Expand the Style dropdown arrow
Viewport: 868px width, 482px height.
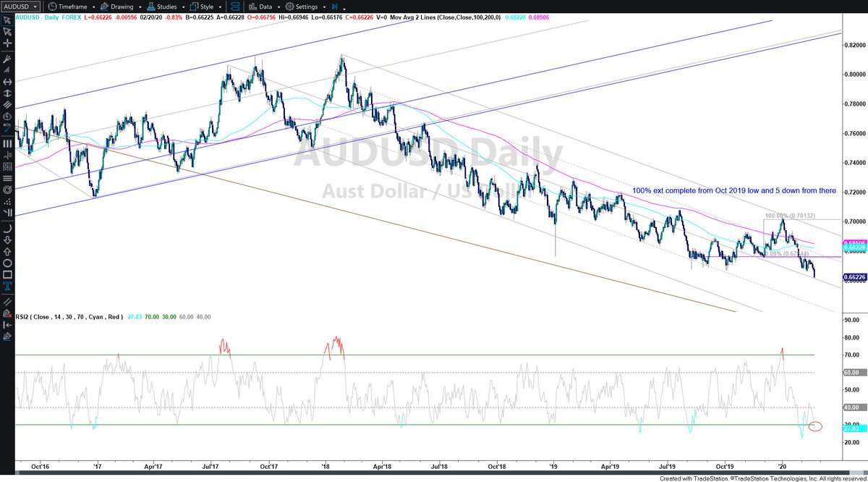coord(221,7)
